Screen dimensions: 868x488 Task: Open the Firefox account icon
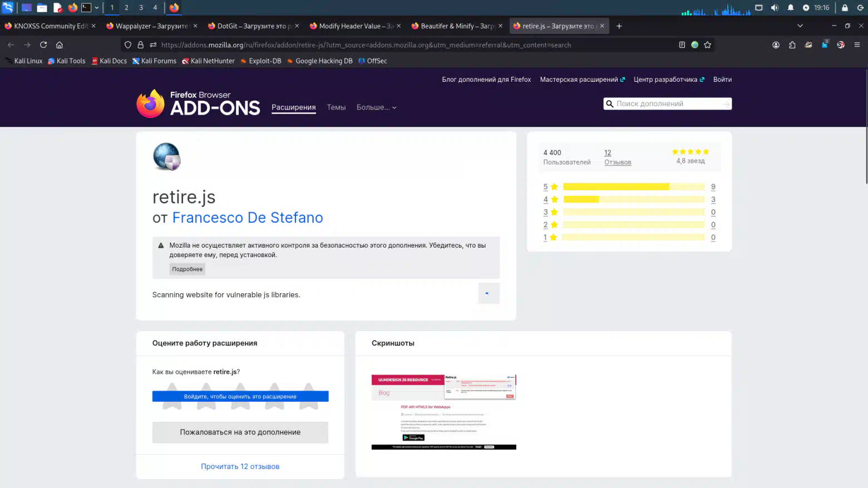point(776,45)
